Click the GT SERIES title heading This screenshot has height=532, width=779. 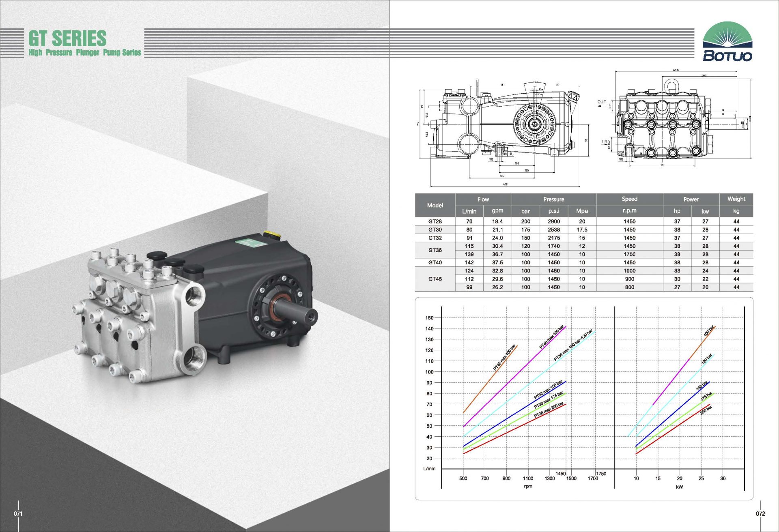click(67, 39)
